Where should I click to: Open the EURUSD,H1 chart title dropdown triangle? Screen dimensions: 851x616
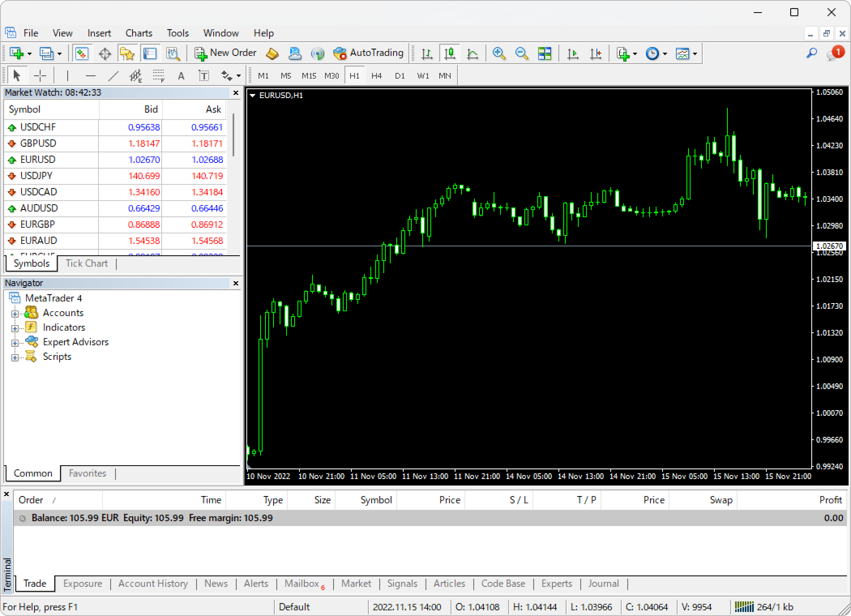pos(252,96)
